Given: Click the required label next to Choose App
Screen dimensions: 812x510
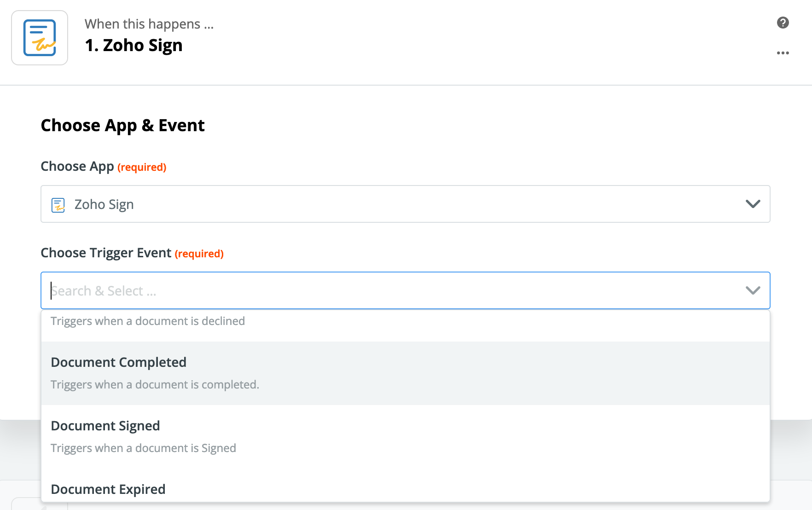Looking at the screenshot, I should [x=142, y=167].
